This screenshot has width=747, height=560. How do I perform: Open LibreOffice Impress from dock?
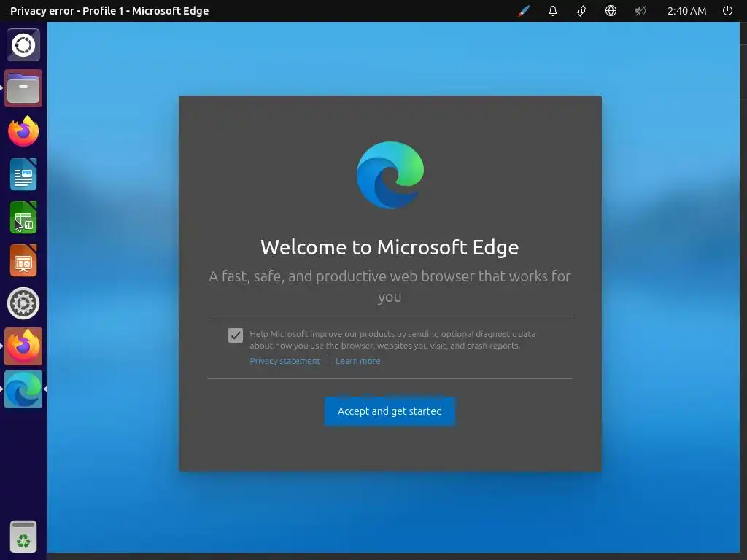click(x=23, y=260)
